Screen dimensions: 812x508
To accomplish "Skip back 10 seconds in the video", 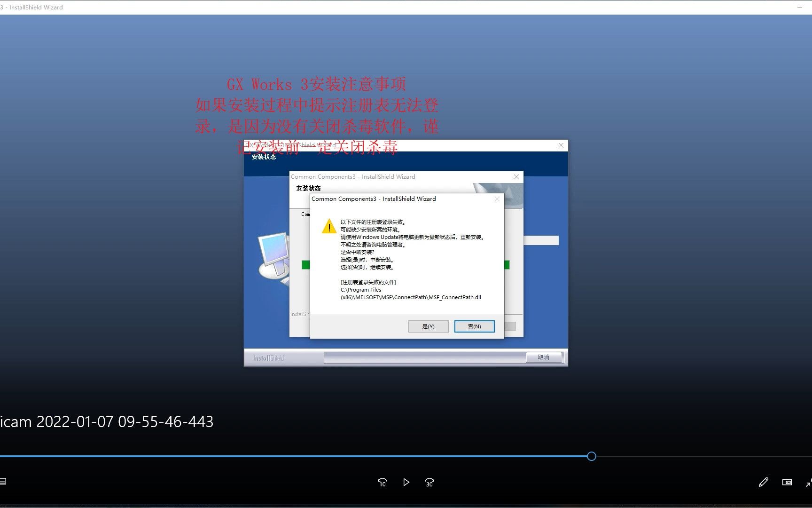I will (x=382, y=482).
